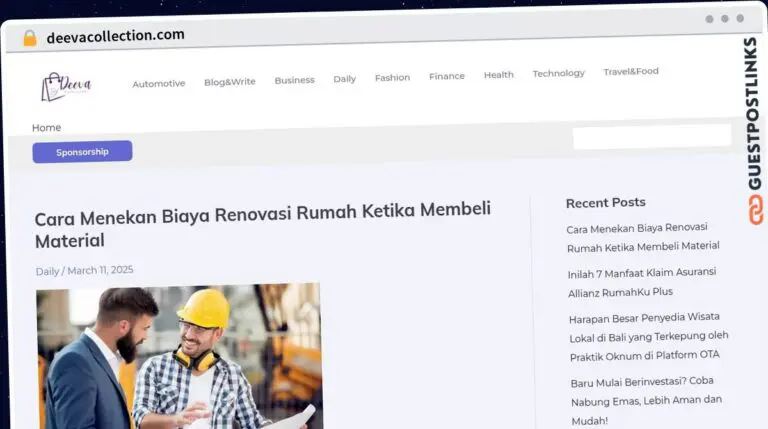
Task: Go to the Daily category
Action: [344, 79]
